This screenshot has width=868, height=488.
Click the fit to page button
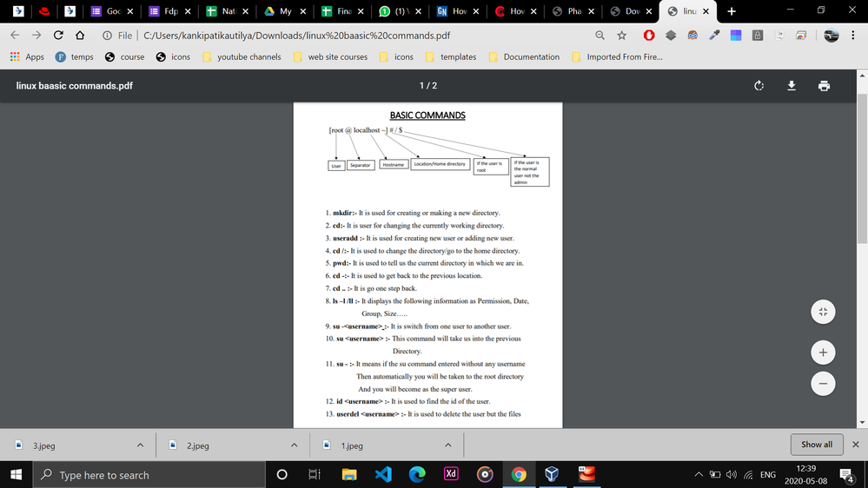(823, 313)
